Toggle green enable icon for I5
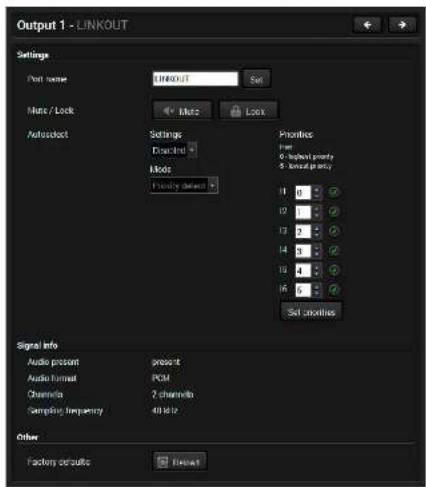 [334, 270]
